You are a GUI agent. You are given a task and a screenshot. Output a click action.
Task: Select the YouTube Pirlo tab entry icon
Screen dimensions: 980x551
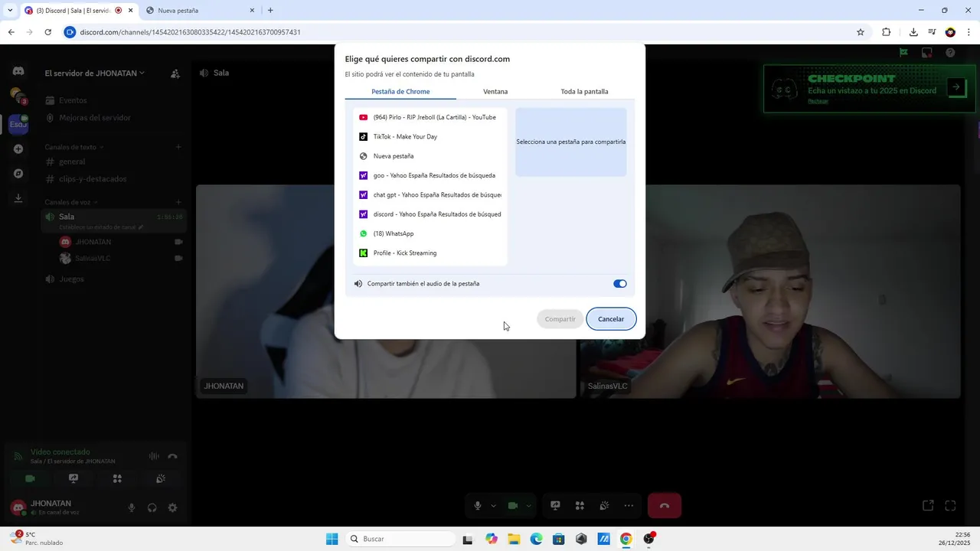coord(364,117)
